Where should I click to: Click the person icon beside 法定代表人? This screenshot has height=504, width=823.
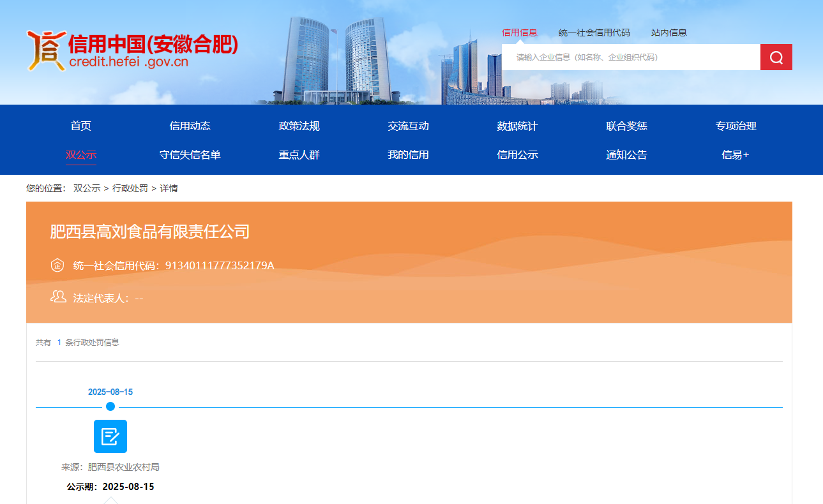pos(58,297)
